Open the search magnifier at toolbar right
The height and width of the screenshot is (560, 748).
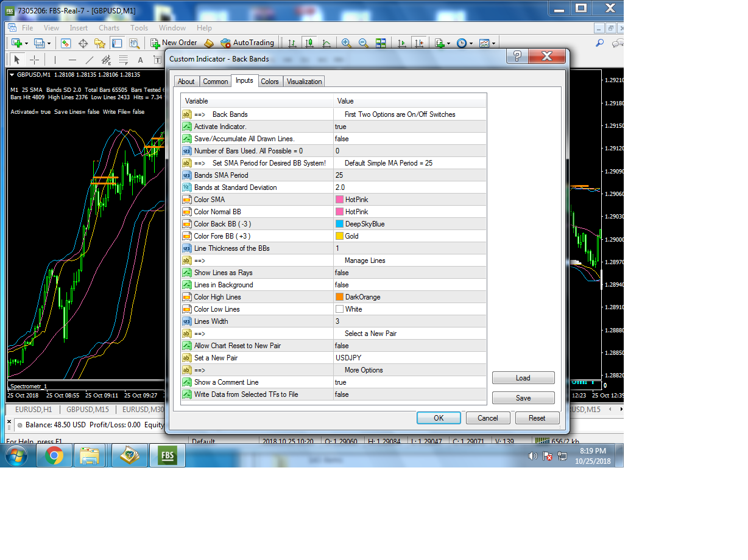click(599, 43)
